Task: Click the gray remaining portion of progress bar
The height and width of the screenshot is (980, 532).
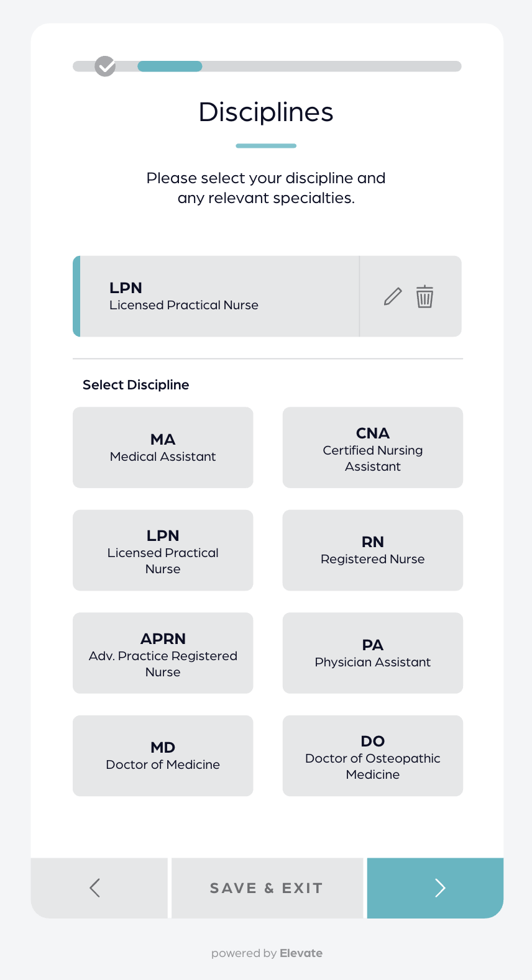Action: click(331, 66)
